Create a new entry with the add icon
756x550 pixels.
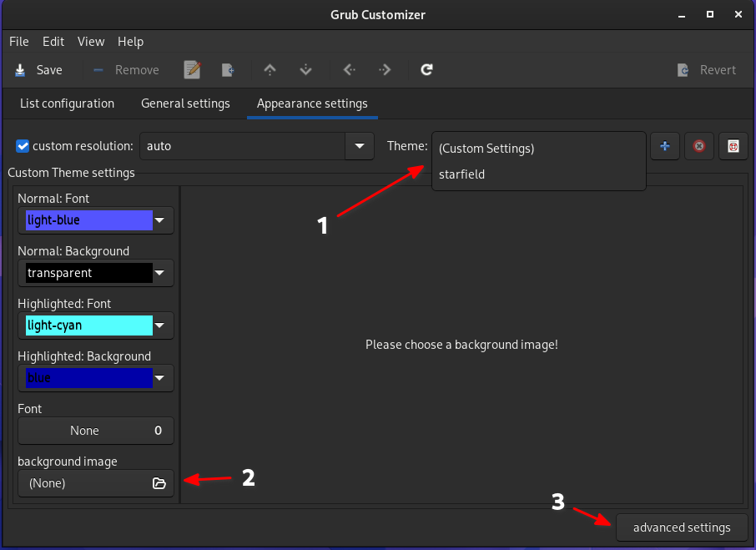[227, 70]
